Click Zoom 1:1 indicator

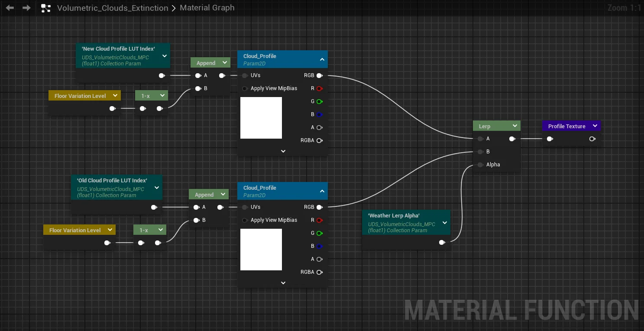(624, 8)
